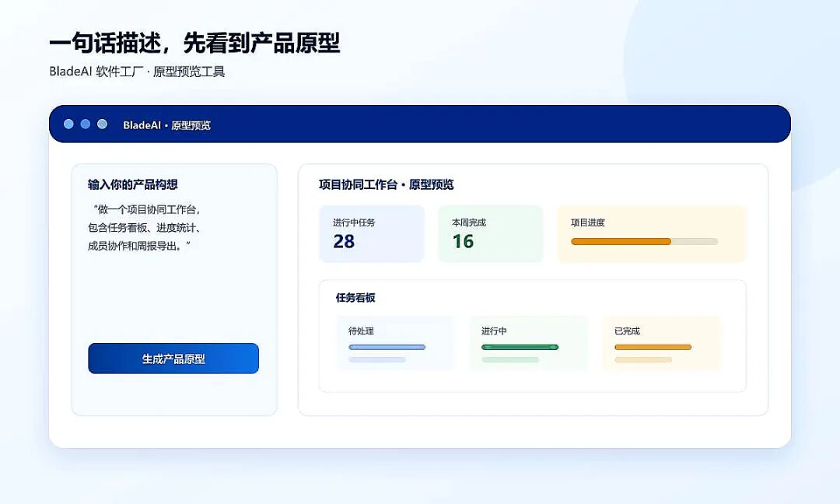The width and height of the screenshot is (840, 504).
Task: Click the orange bar under 已完成
Action: [653, 347]
